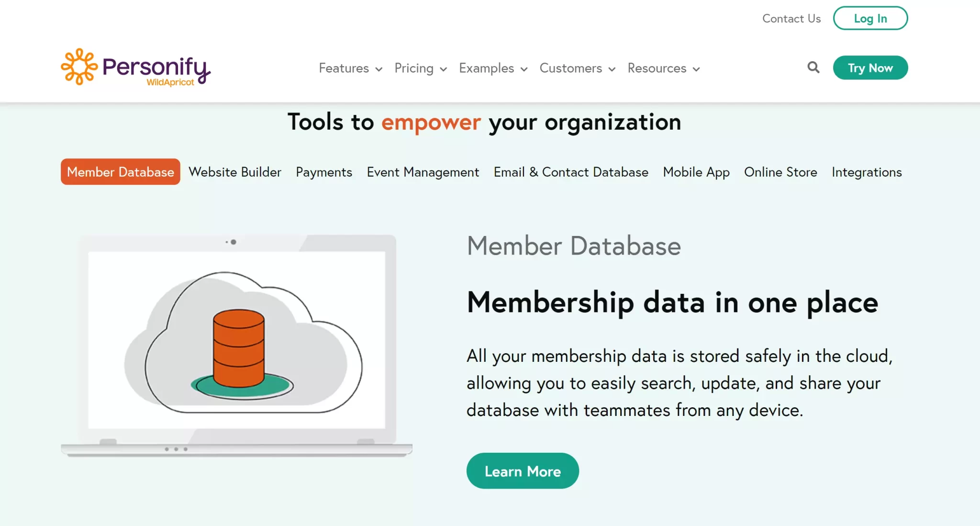Click the Try Now button
Image resolution: width=980 pixels, height=526 pixels.
[x=870, y=67]
